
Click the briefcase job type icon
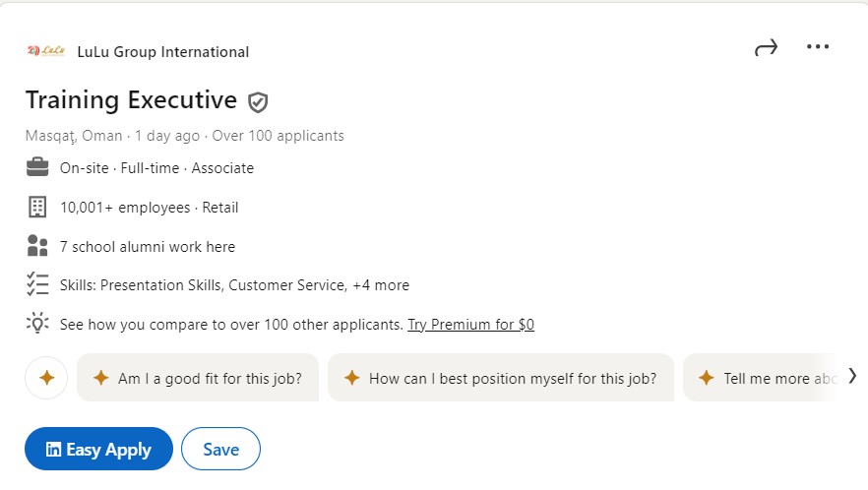(37, 167)
